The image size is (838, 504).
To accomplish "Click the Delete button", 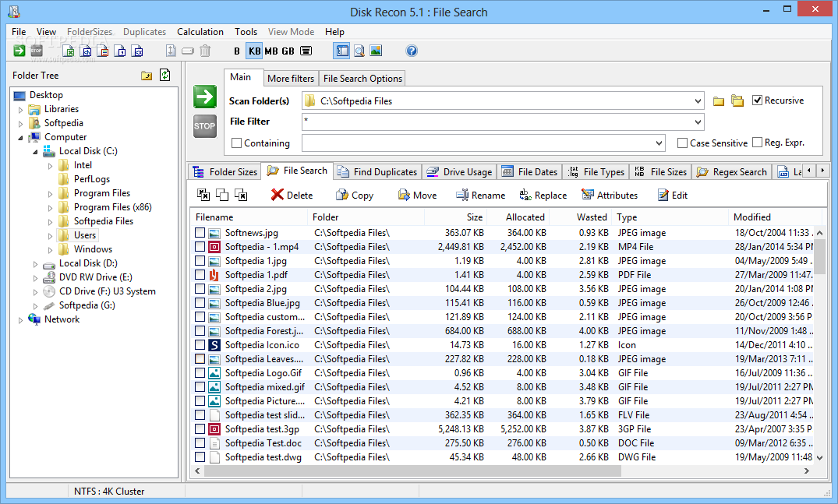I will 292,196.
